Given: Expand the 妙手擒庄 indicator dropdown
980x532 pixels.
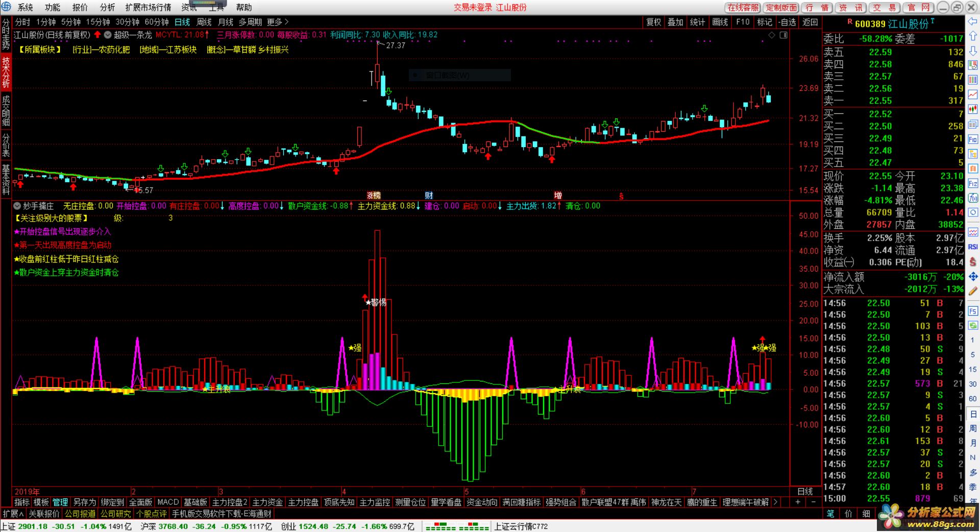Looking at the screenshot, I should pyautogui.click(x=17, y=206).
